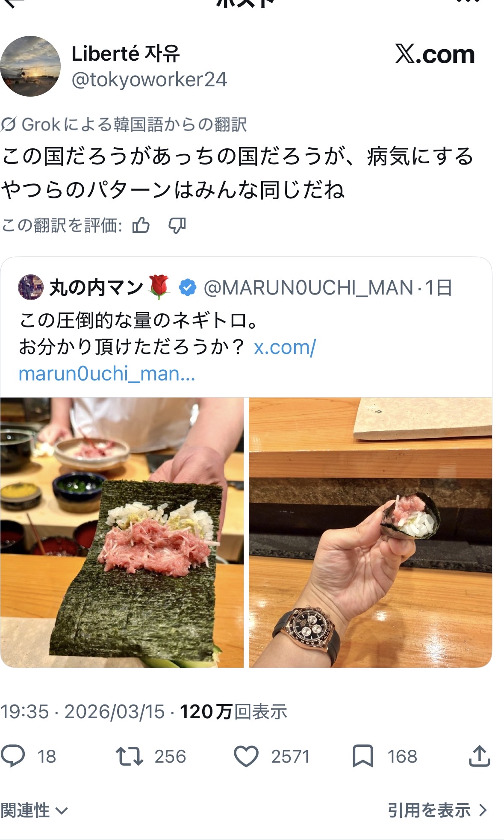This screenshot has width=504, height=840.
Task: Share the post via upload icon
Action: (x=479, y=755)
